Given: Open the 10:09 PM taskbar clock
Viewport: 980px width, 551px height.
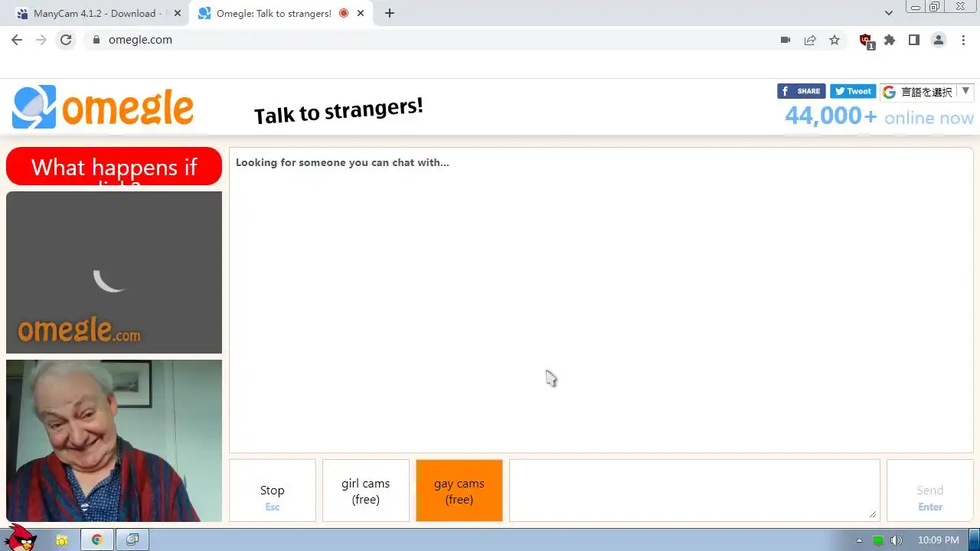Looking at the screenshot, I should (939, 540).
